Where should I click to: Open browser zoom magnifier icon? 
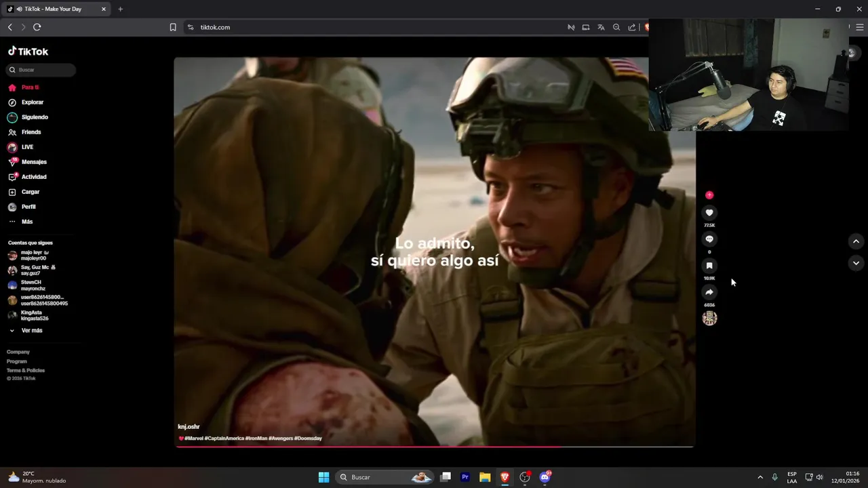point(616,27)
